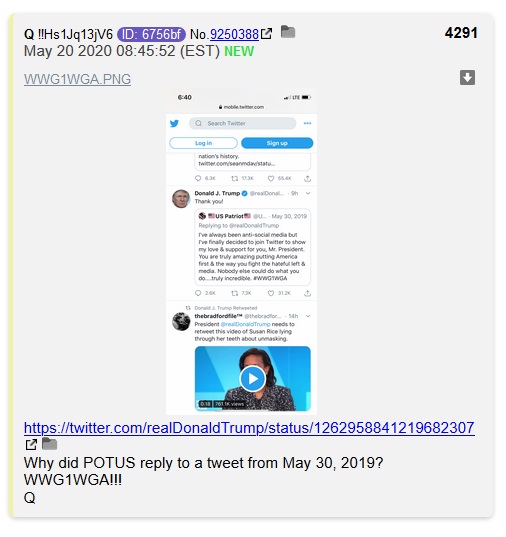Open the three-dot menu beside Search Twitter

click(307, 123)
